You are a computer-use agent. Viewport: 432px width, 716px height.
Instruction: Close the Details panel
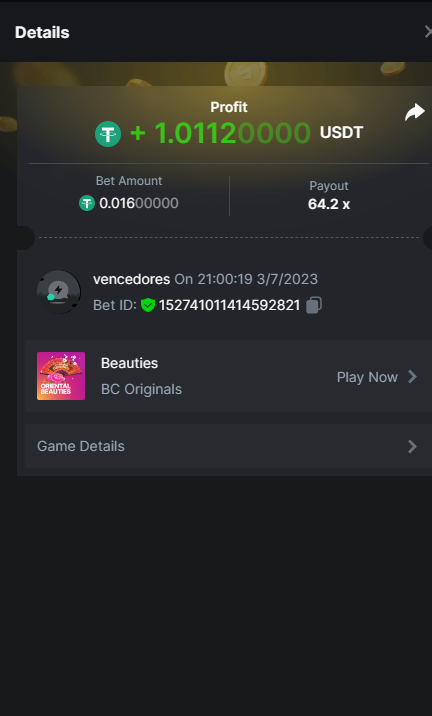tap(428, 32)
